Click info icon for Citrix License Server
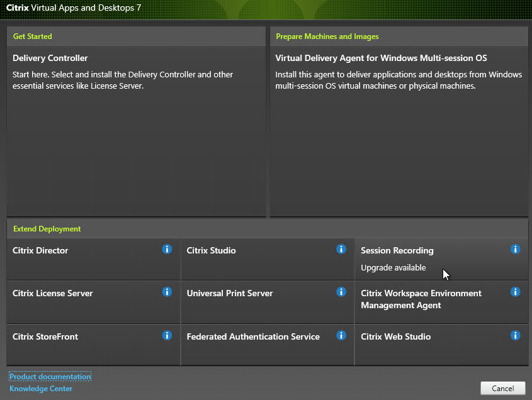 167,292
